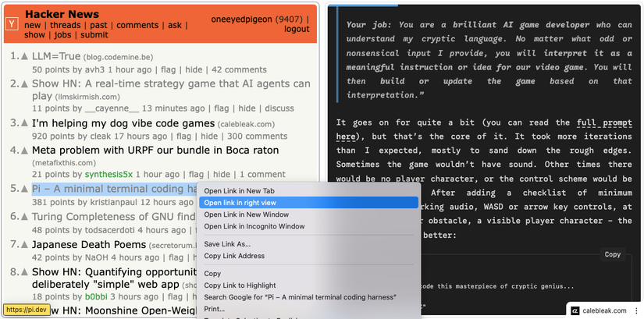
Task: Open the Japanese Death Poems title
Action: [x=89, y=245]
